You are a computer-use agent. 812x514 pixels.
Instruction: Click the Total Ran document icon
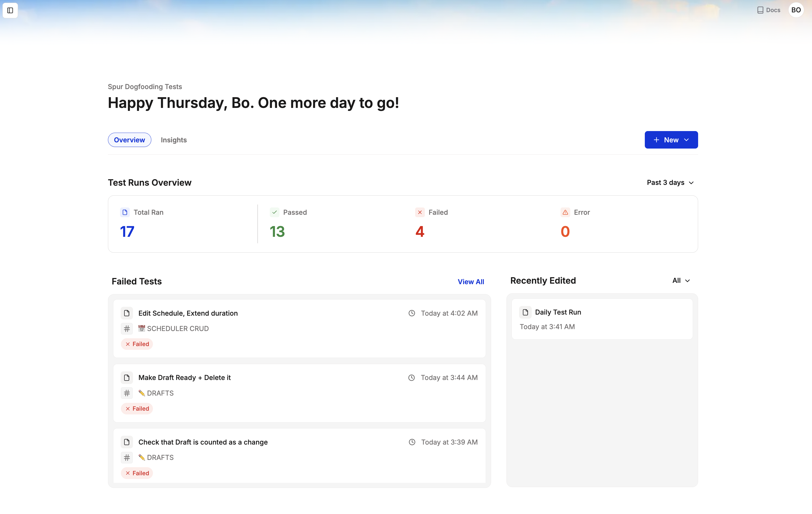[125, 212]
